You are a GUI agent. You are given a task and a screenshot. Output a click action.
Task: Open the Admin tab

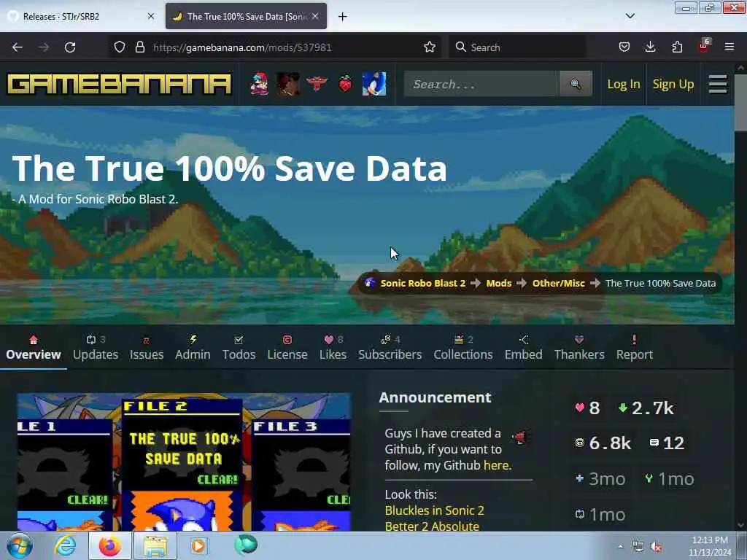click(193, 348)
